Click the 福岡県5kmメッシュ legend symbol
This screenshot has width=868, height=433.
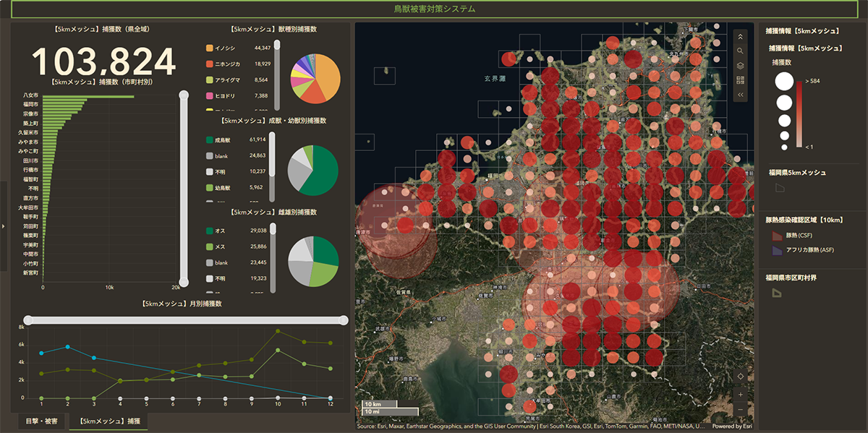coord(780,188)
